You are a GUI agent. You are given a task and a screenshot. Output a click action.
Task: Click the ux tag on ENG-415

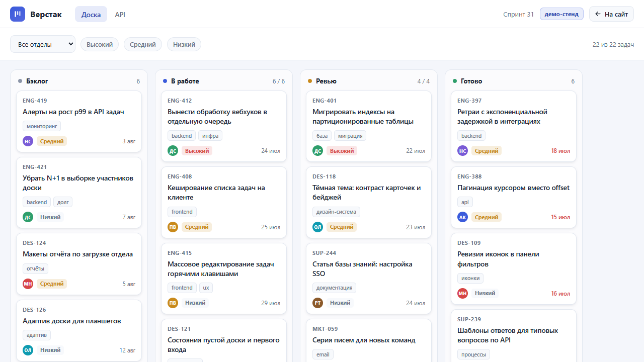click(x=205, y=288)
